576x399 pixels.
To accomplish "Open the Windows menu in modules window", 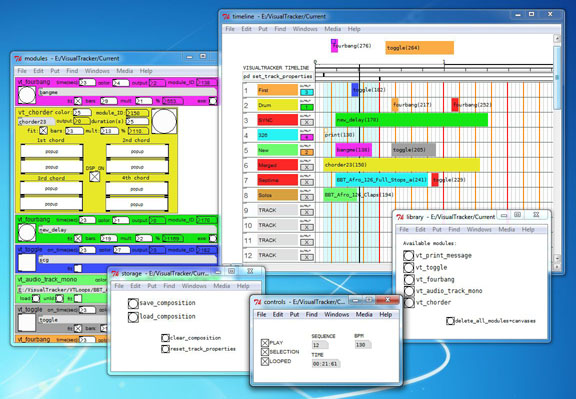I will click(x=97, y=71).
